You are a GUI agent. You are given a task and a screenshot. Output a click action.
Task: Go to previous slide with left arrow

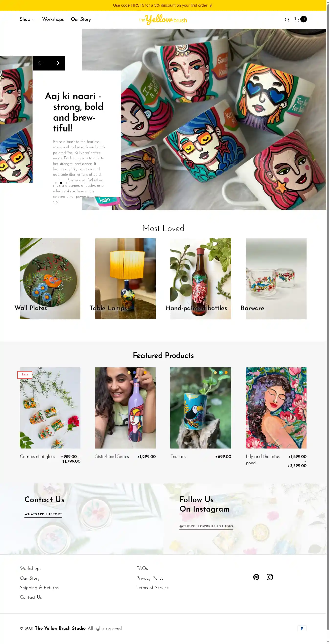point(40,63)
